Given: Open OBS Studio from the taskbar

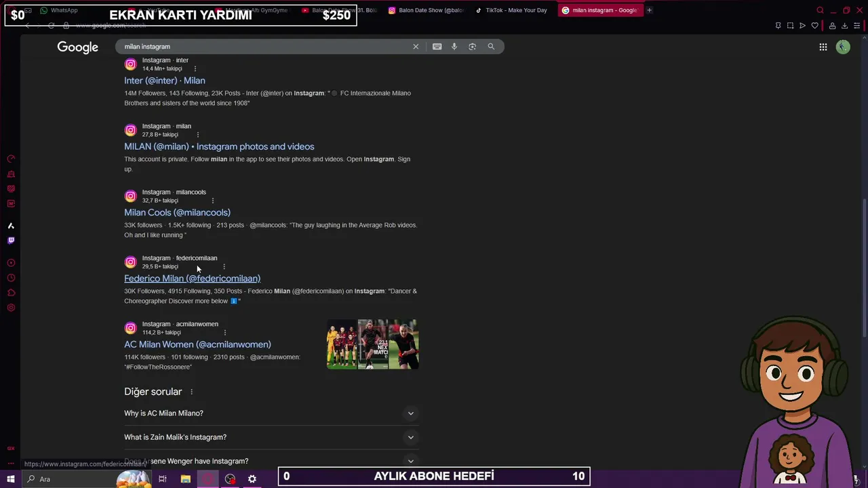Looking at the screenshot, I should 231,479.
